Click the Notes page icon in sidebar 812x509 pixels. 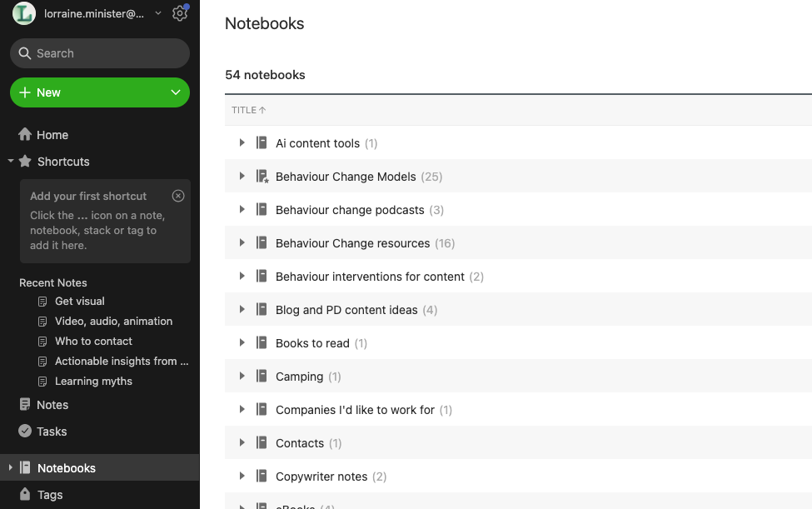tap(25, 405)
